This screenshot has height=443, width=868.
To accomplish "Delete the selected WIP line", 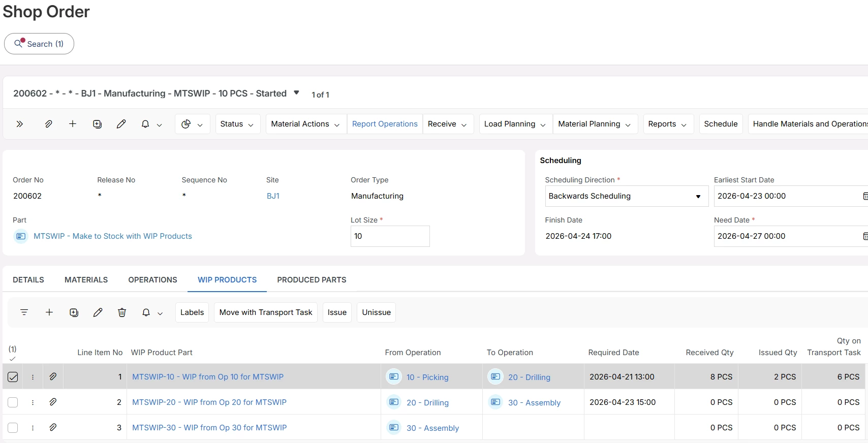I will 122,312.
